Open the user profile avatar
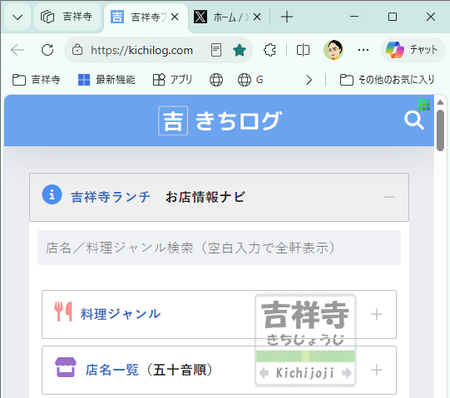 click(x=333, y=50)
